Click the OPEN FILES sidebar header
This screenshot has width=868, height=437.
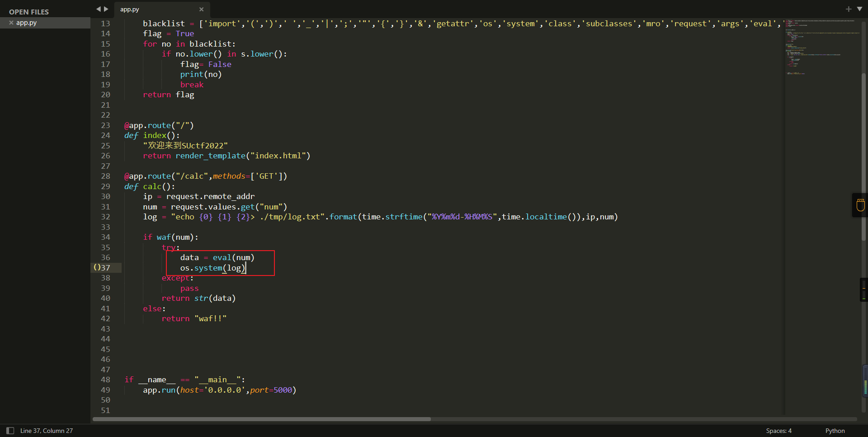point(29,12)
